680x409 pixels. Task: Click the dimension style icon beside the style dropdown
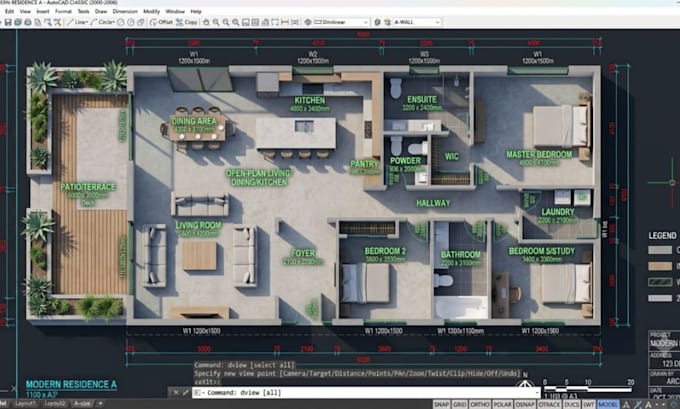[x=307, y=22]
